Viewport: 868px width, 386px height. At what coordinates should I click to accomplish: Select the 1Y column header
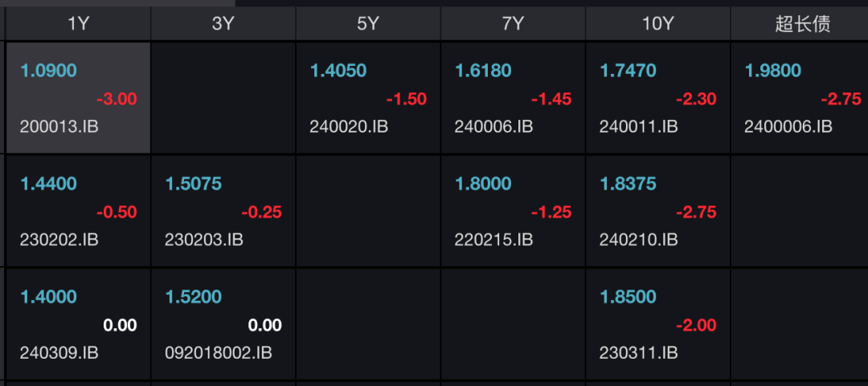tap(78, 24)
